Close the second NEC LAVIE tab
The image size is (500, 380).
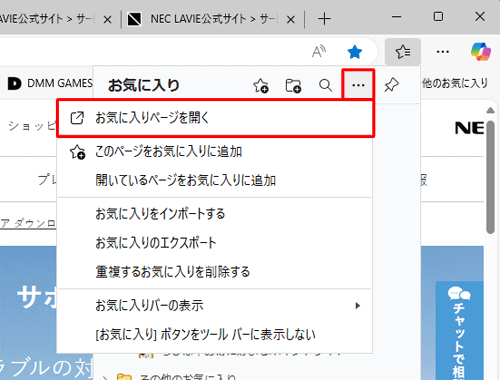tap(291, 20)
